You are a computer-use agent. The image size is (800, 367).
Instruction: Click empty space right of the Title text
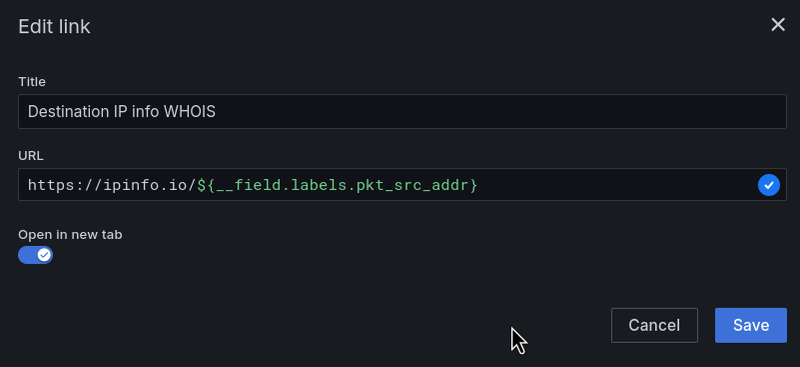click(x=500, y=111)
